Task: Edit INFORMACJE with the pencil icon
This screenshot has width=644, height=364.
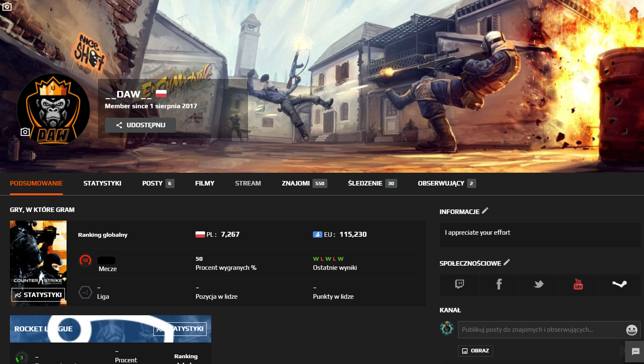Action: [485, 211]
